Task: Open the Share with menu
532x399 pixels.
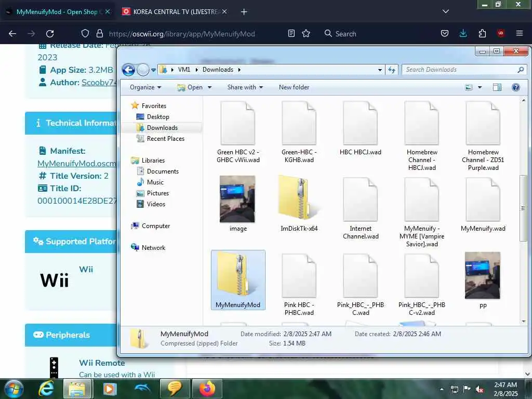Action: [x=245, y=87]
